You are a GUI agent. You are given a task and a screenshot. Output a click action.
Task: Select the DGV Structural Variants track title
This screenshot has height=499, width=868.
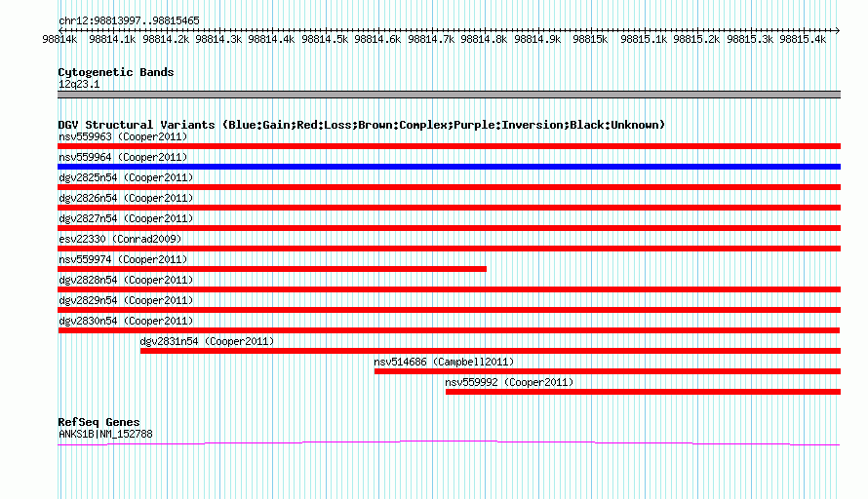coord(362,125)
